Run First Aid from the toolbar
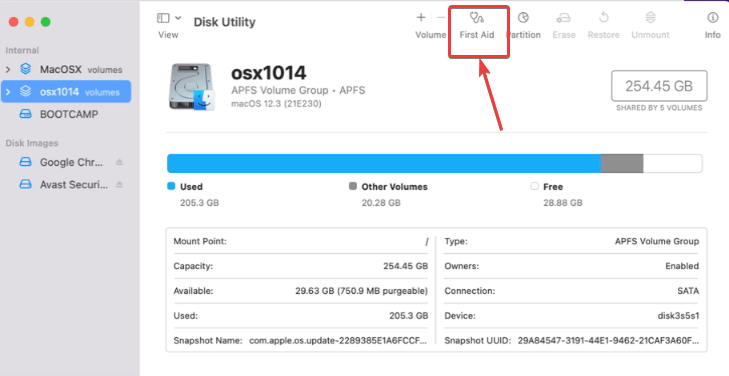729x376 pixels. (477, 25)
